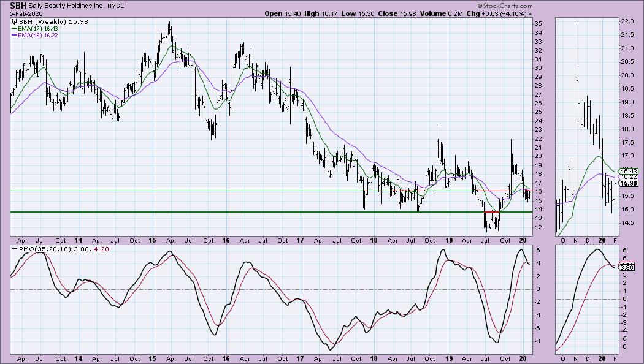Viewport: 644px width, 364px height.
Task: Click the up-arrow triangle beside the change percentage
Action: tap(531, 14)
